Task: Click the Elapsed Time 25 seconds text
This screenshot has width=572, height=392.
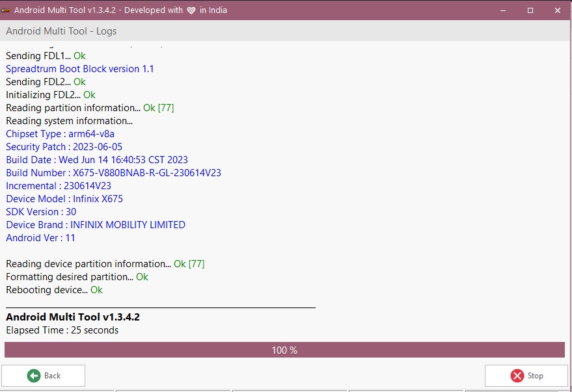Action: pyautogui.click(x=62, y=330)
